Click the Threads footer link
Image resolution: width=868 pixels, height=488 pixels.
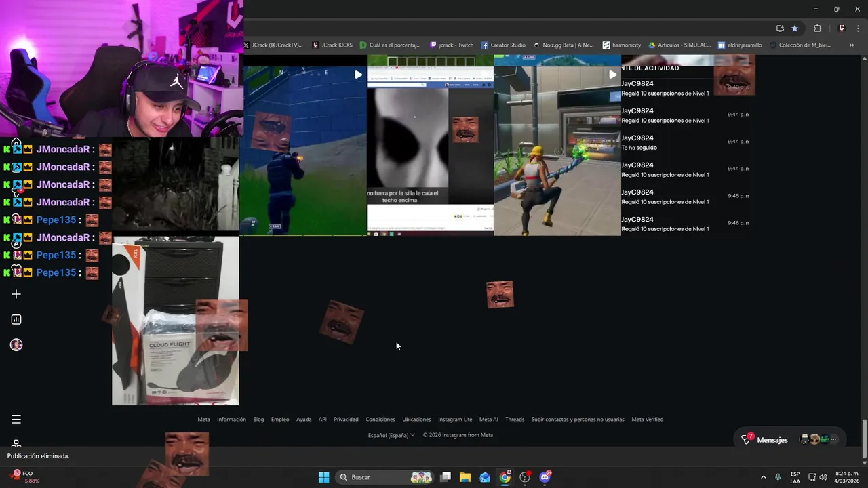pos(515,419)
